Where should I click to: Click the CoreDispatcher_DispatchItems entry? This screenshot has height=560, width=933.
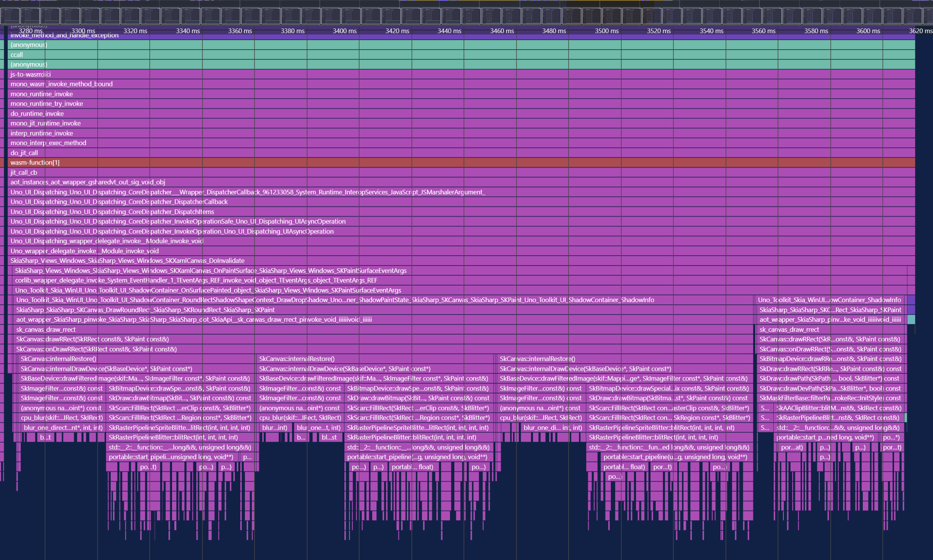pos(112,212)
